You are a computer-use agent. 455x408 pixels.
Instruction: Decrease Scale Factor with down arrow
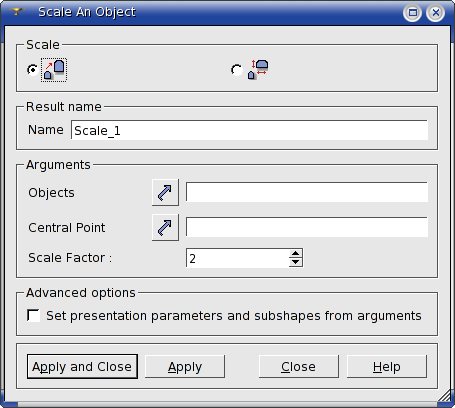pyautogui.click(x=295, y=262)
